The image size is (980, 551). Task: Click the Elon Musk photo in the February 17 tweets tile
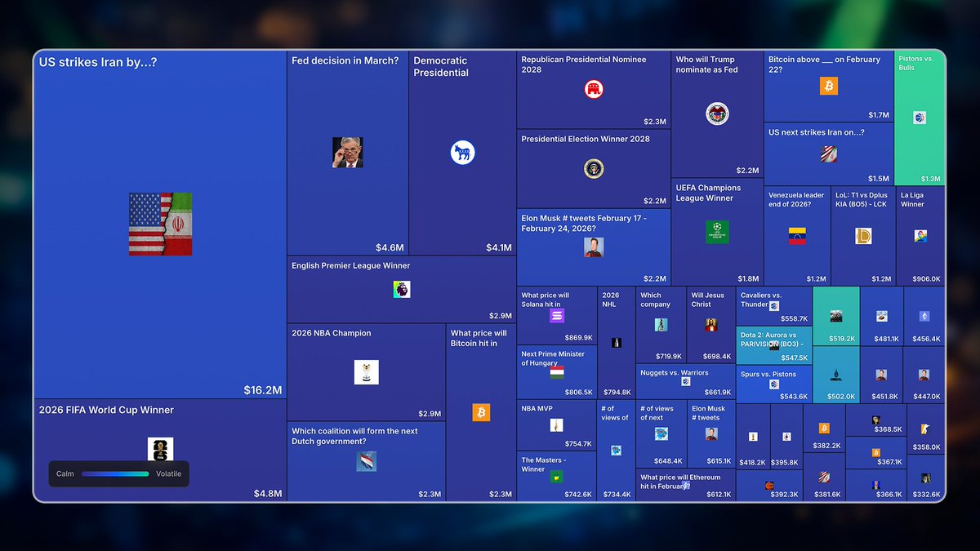click(594, 247)
